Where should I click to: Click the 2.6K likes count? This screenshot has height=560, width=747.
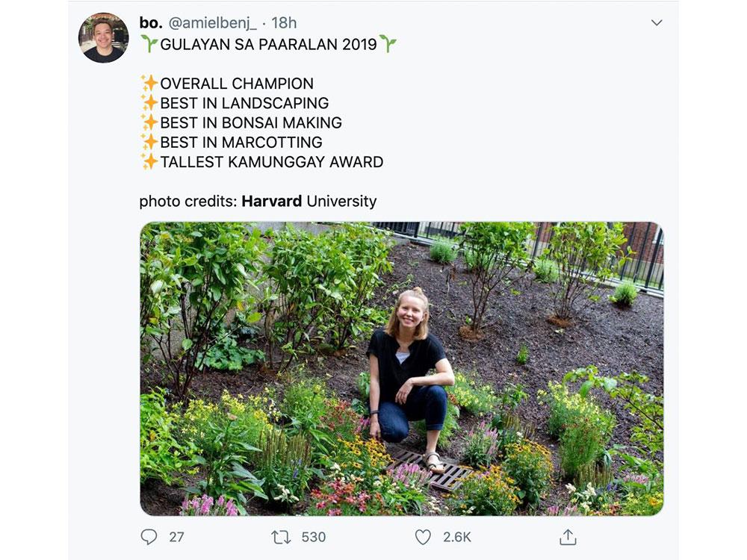[456, 537]
